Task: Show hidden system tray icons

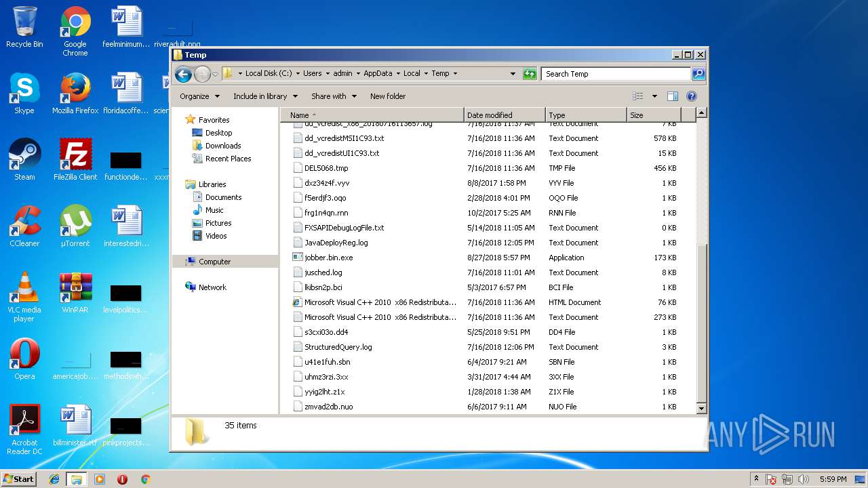Action: 756,479
